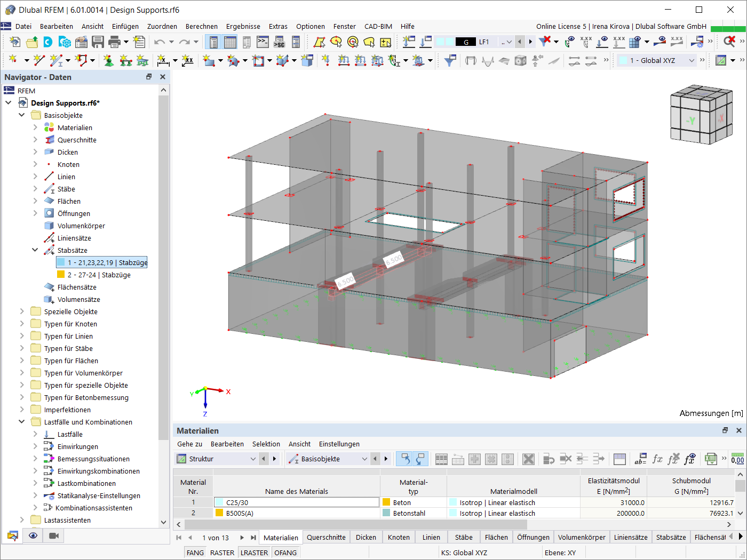Click the new opening icon
This screenshot has height=560, width=747.
[258, 60]
